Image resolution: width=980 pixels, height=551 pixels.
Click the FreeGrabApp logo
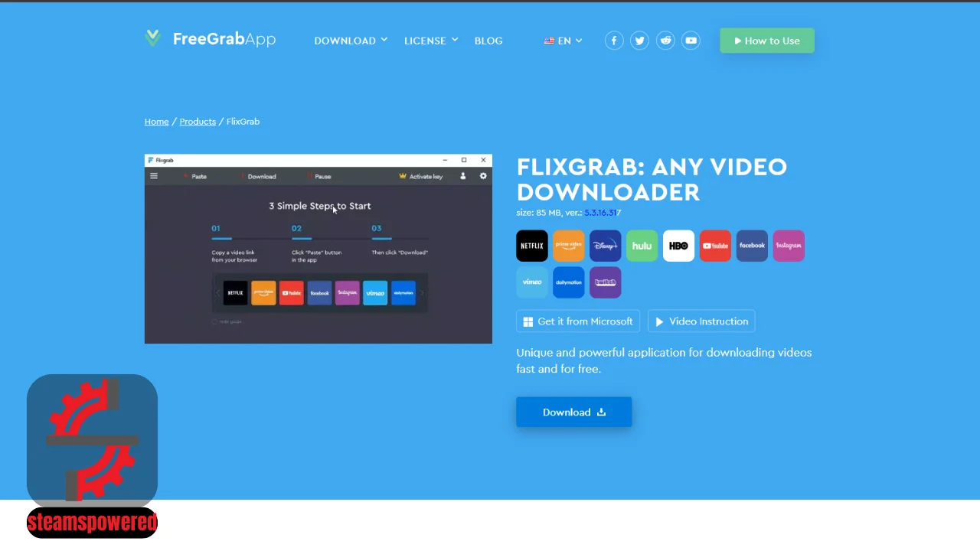(210, 39)
